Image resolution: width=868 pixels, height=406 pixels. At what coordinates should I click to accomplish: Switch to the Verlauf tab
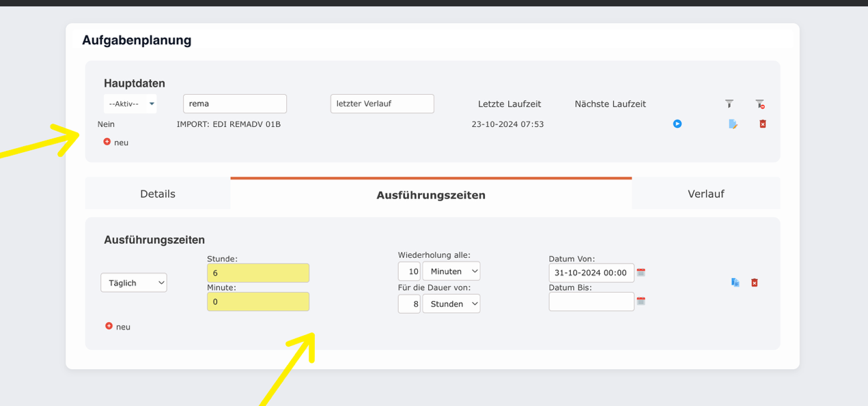pyautogui.click(x=705, y=193)
